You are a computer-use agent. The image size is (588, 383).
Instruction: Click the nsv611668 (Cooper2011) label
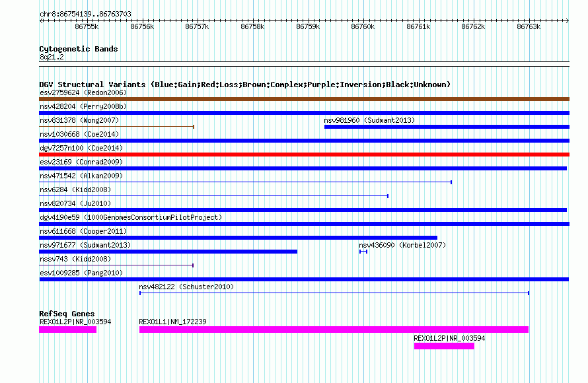click(83, 231)
